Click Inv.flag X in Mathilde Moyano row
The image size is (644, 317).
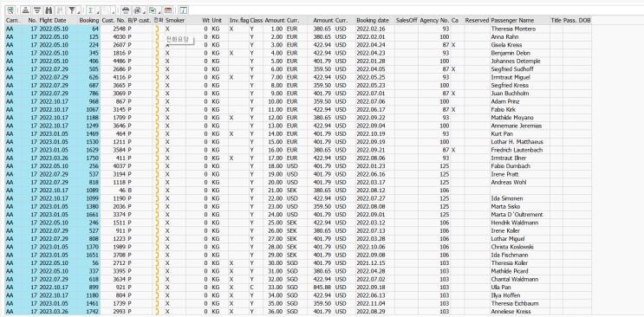[239, 118]
